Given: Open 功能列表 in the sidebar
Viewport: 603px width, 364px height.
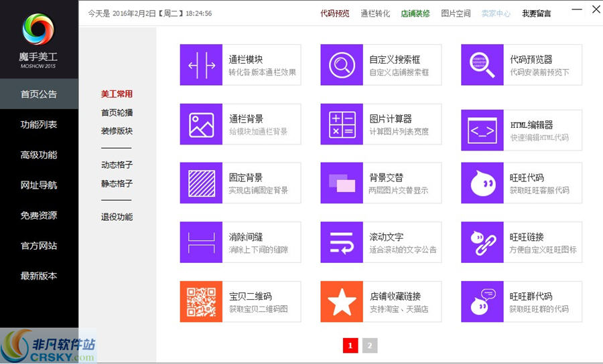Looking at the screenshot, I should (39, 124).
